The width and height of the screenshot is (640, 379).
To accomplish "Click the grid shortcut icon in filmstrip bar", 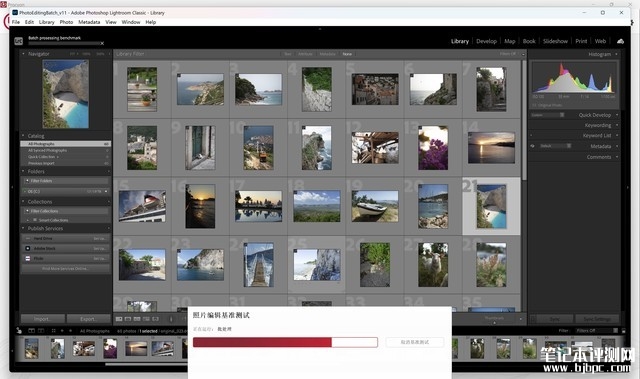I will click(x=53, y=331).
